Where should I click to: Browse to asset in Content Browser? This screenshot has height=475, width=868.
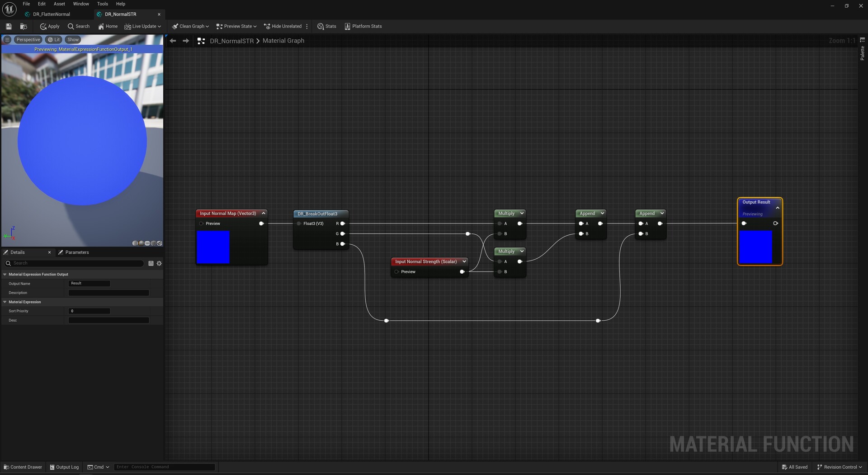point(24,26)
